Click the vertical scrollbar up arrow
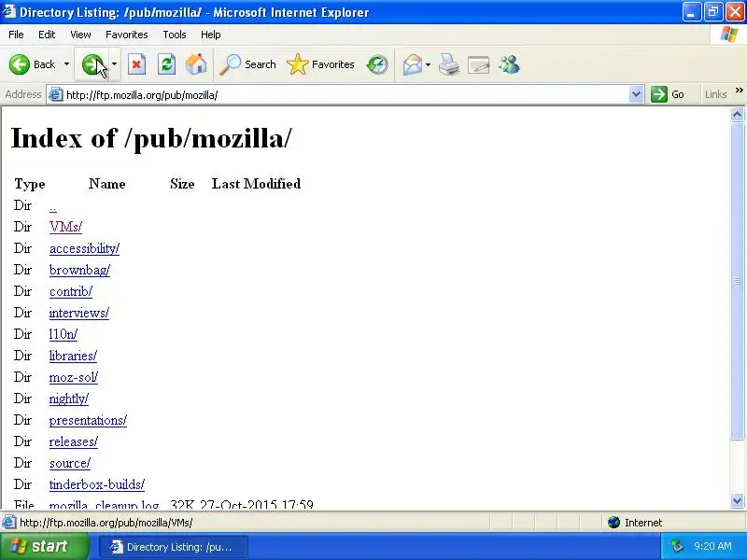The height and width of the screenshot is (560, 747). click(737, 114)
